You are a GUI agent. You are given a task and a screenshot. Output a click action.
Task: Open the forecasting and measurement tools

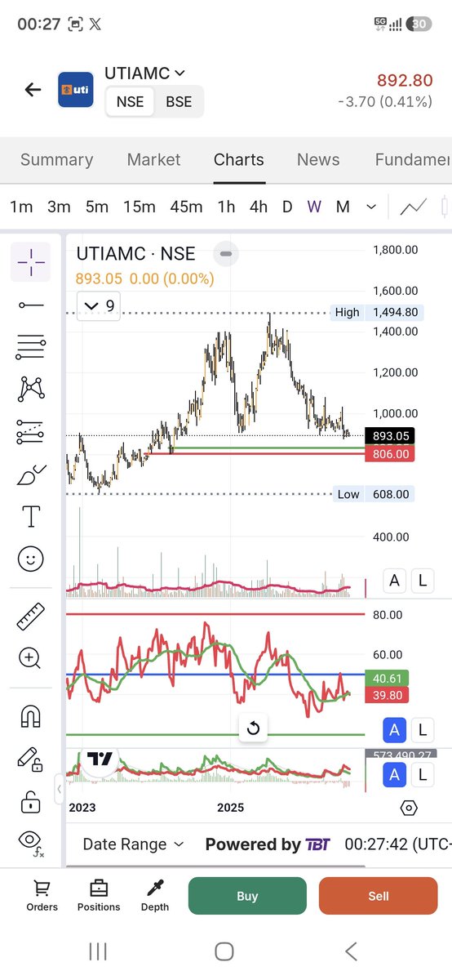(x=31, y=431)
